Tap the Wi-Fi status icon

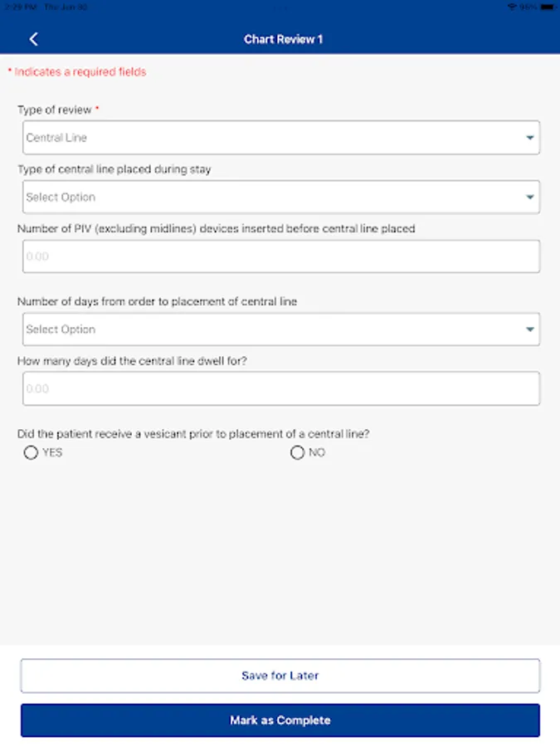pyautogui.click(x=512, y=6)
